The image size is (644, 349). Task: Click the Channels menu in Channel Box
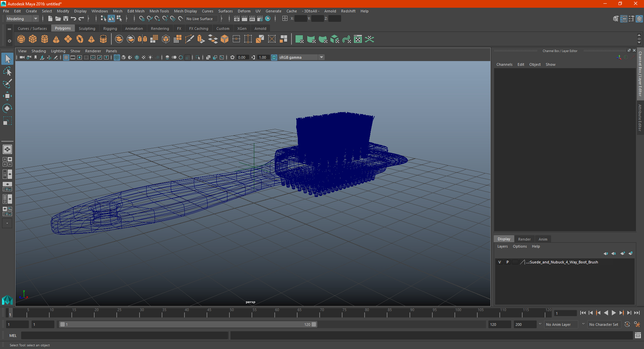[504, 64]
